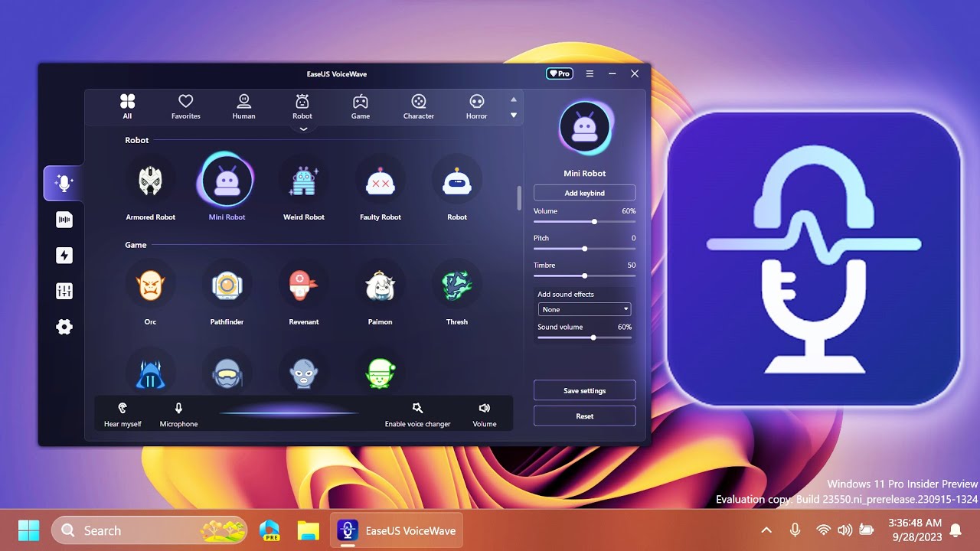This screenshot has width=980, height=551.
Task: Open the mixer sliders sidebar page
Action: (x=64, y=291)
